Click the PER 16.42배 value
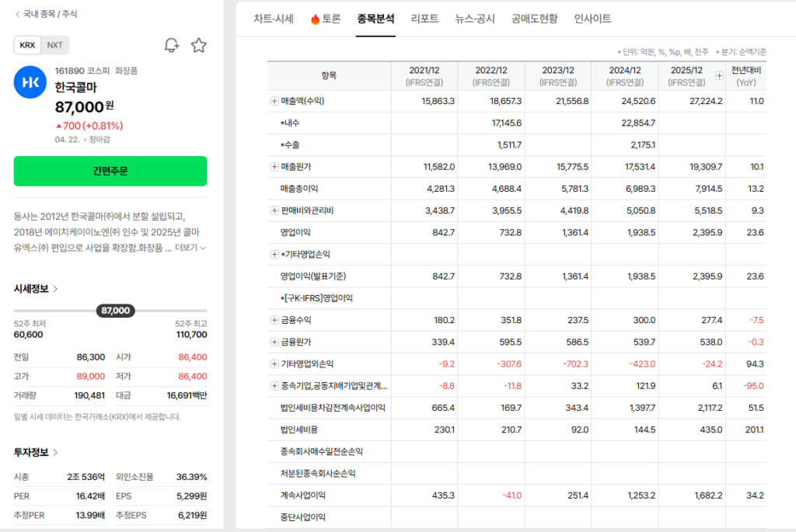This screenshot has width=796, height=532. click(x=90, y=496)
